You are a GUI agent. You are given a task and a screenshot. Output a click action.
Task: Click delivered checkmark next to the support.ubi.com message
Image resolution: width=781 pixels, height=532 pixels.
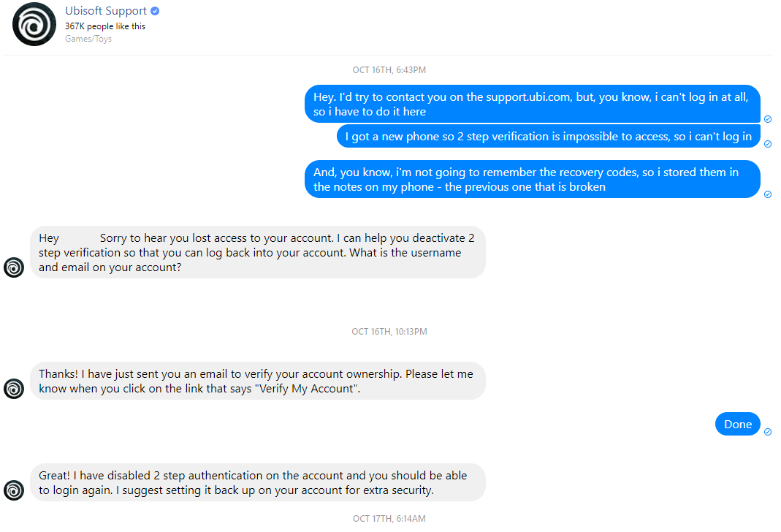tap(768, 119)
